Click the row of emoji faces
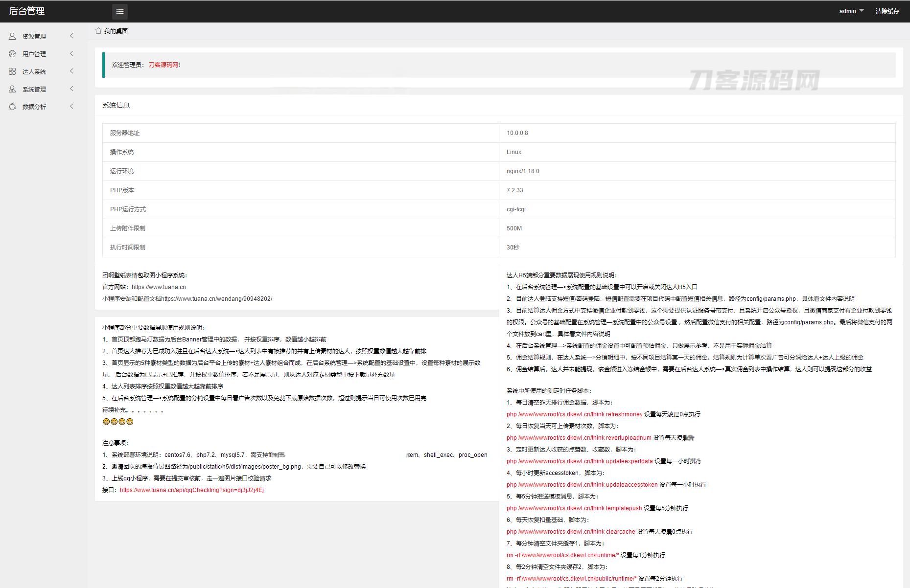Viewport: 910px width, 588px height. click(118, 422)
